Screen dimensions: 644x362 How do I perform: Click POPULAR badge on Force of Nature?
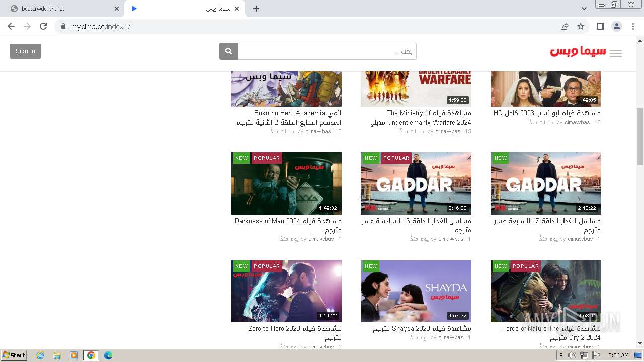click(x=526, y=266)
